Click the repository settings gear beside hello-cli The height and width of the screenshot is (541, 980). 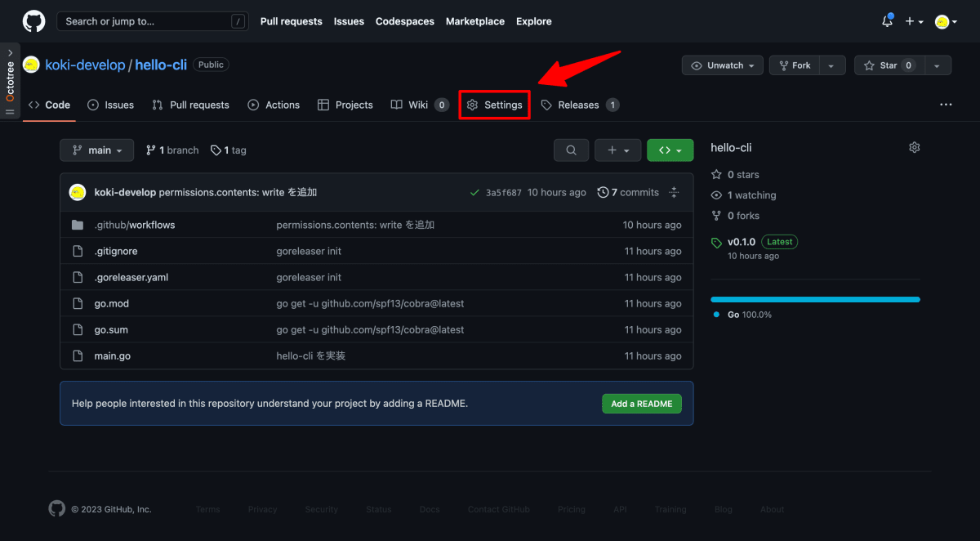[914, 147]
